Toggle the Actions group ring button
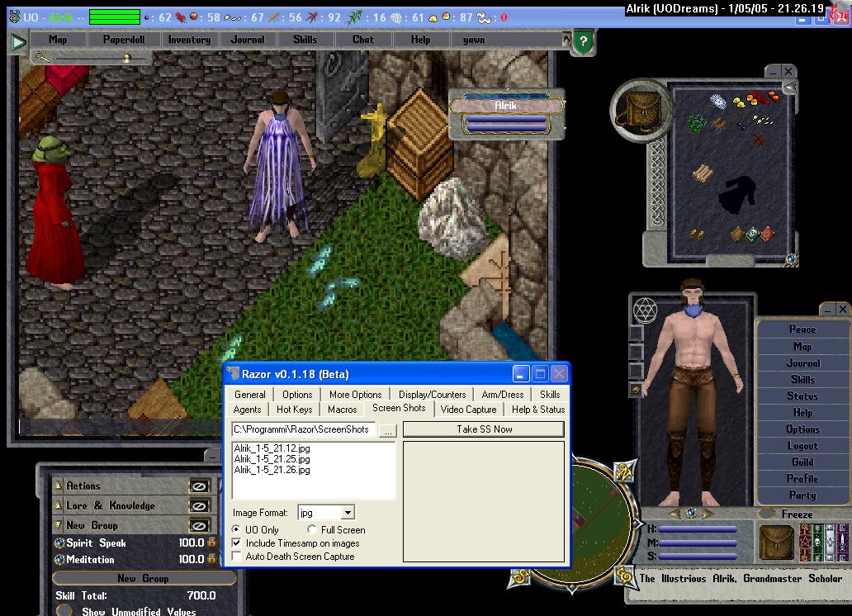 [199, 486]
